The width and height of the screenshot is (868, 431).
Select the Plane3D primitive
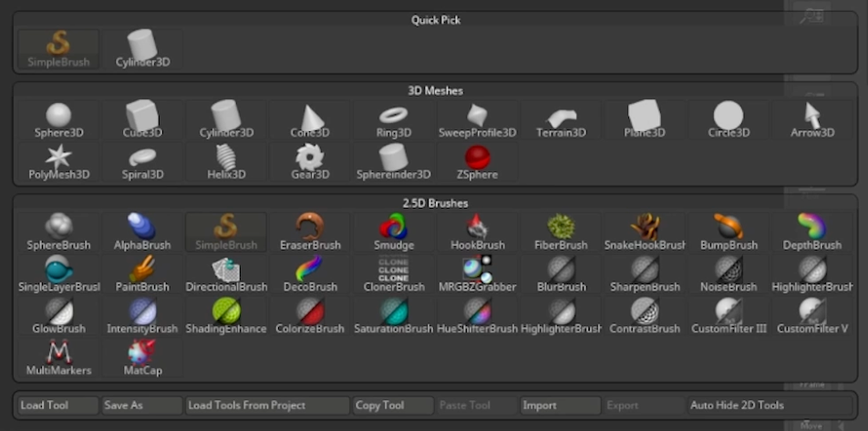pyautogui.click(x=645, y=120)
